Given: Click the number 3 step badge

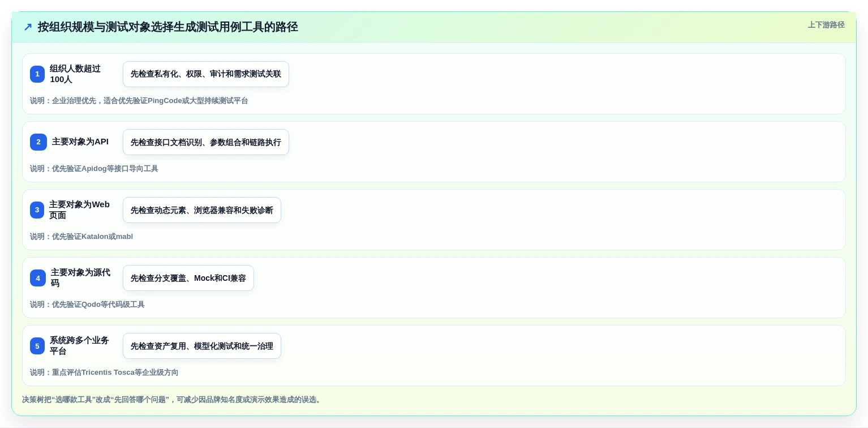Looking at the screenshot, I should pyautogui.click(x=37, y=210).
